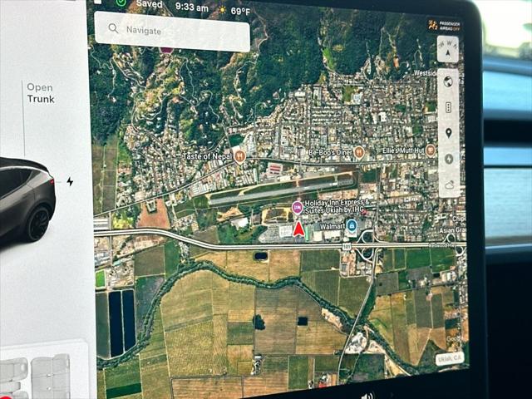Toggle points of interest pin icon

pyautogui.click(x=449, y=133)
